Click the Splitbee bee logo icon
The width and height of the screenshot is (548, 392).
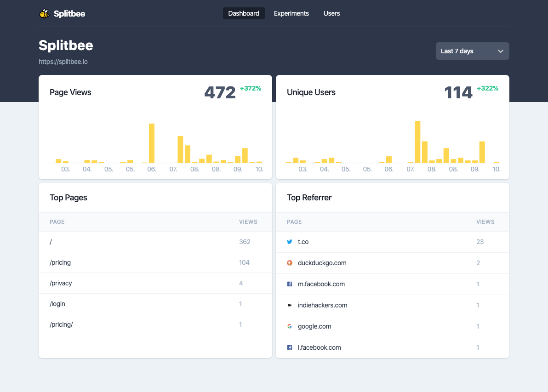point(45,14)
